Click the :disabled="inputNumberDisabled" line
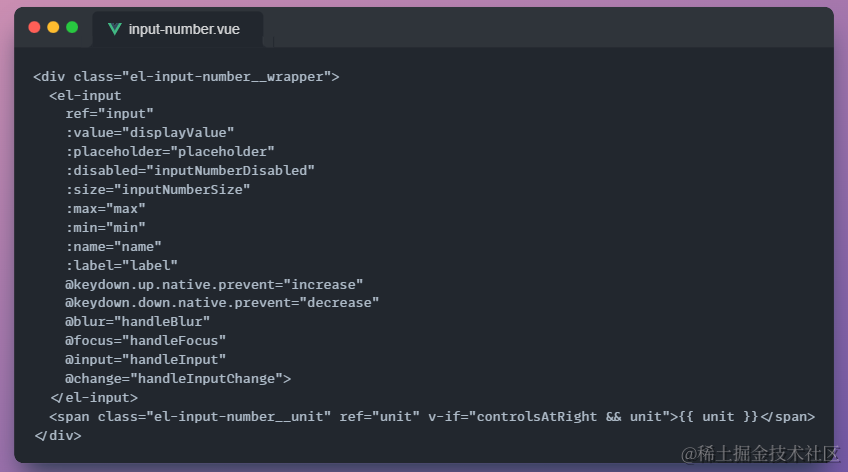 [x=190, y=171]
